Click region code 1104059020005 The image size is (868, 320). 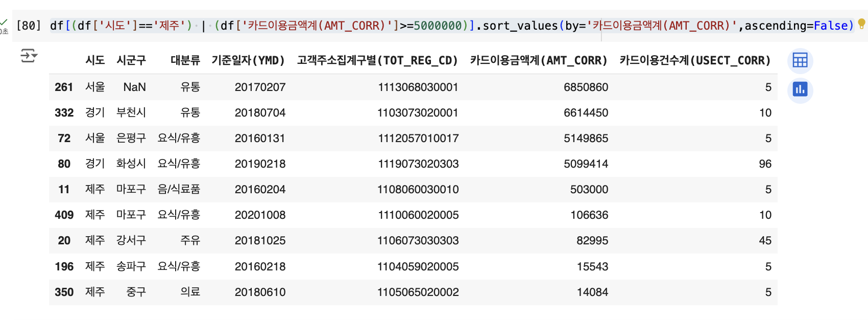[x=418, y=266]
